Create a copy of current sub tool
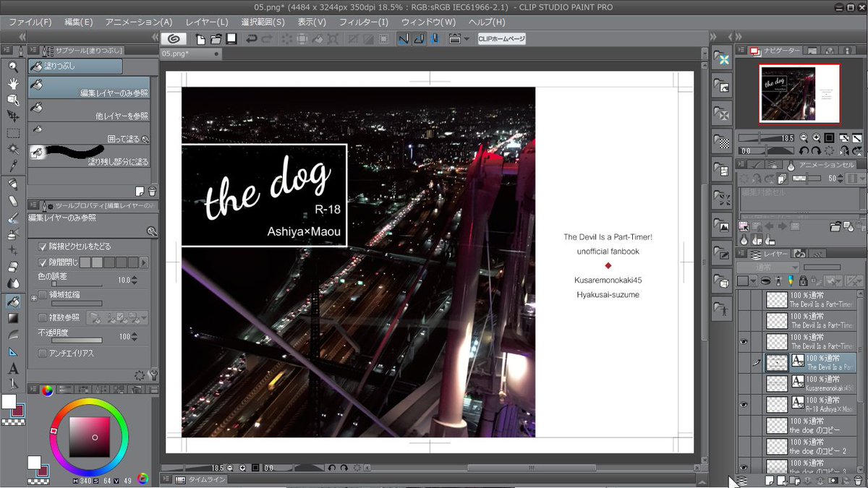The height and width of the screenshot is (488, 868). pyautogui.click(x=140, y=191)
